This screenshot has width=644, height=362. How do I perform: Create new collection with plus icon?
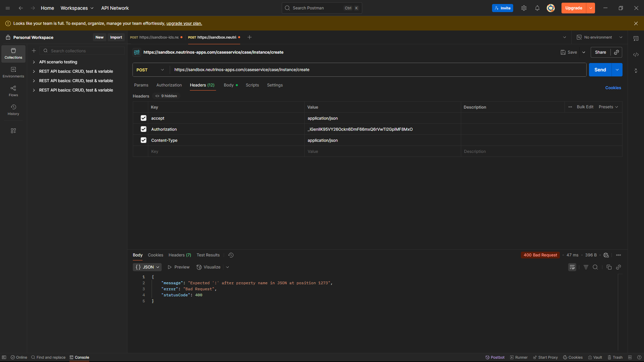tap(34, 51)
